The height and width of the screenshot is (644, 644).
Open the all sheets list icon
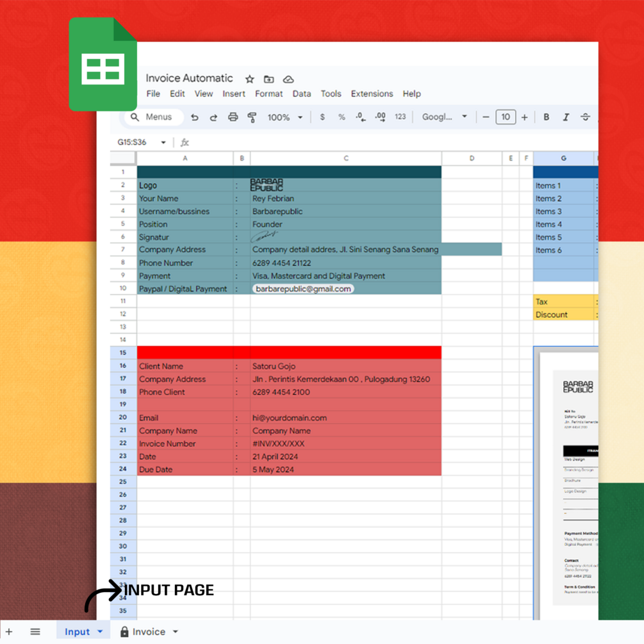[x=35, y=632]
